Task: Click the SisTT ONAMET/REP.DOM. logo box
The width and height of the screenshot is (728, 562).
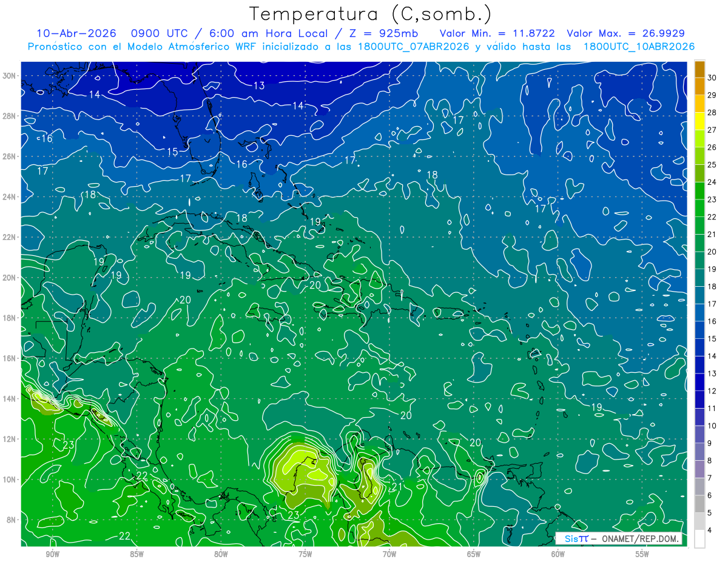Action: (619, 539)
